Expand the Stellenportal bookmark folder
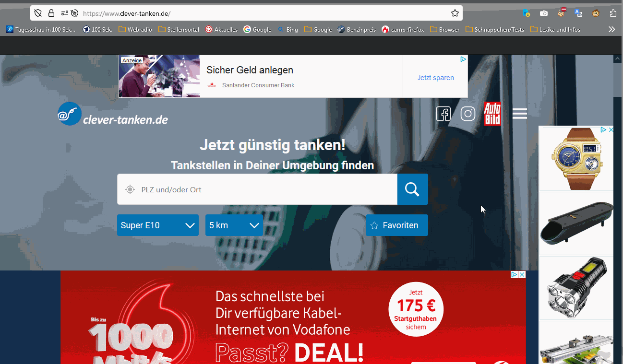The width and height of the screenshot is (623, 364). click(179, 30)
